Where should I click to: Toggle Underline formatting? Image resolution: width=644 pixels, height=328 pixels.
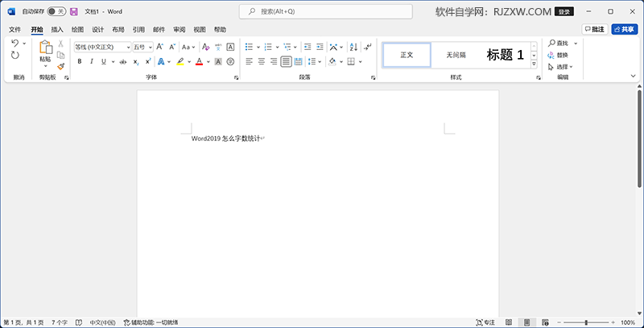(x=104, y=62)
